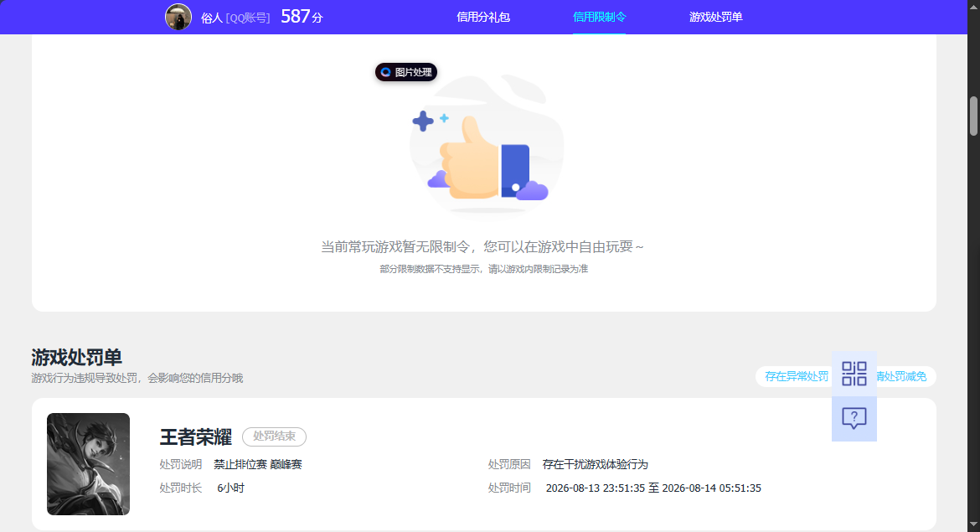Viewport: 980px width, 532px height.
Task: Click the 存在干扰游戏体验行为 penalty reason
Action: (595, 464)
